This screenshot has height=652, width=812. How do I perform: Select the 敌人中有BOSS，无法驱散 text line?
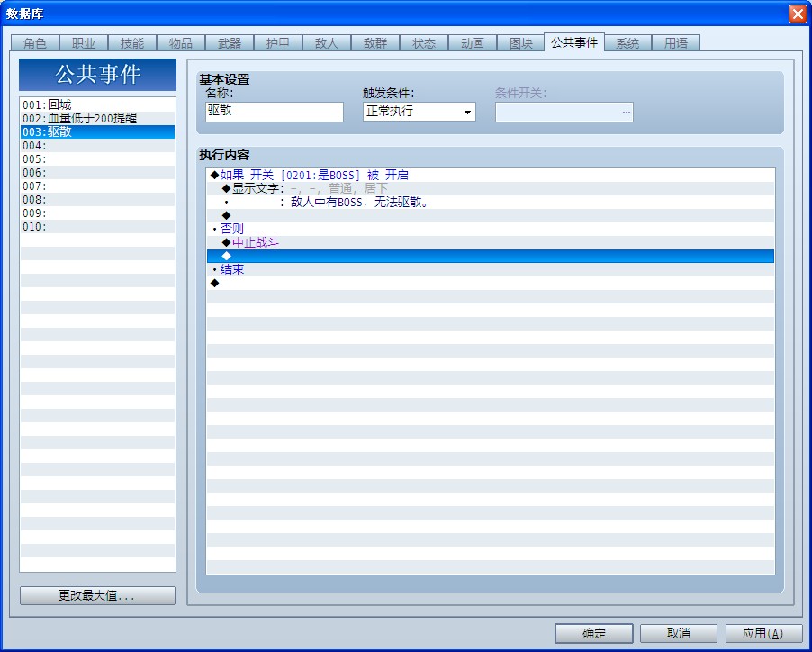491,202
